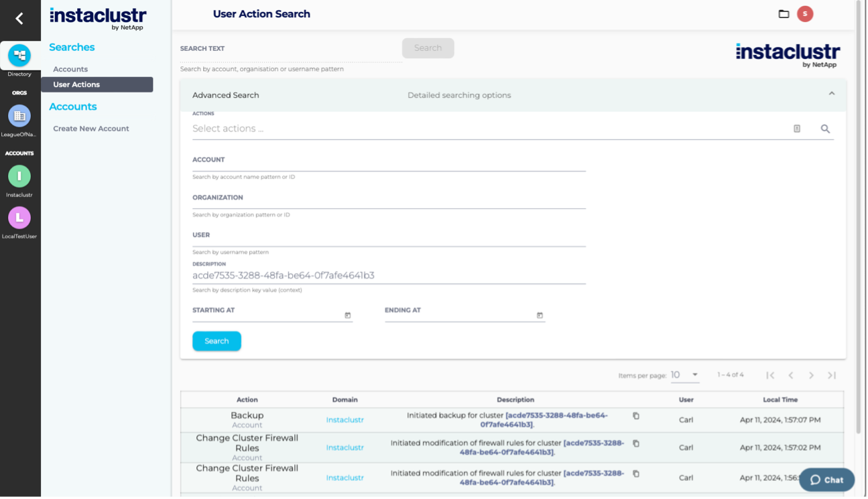Open Starting At calendar picker
The height and width of the screenshot is (499, 868).
348,315
